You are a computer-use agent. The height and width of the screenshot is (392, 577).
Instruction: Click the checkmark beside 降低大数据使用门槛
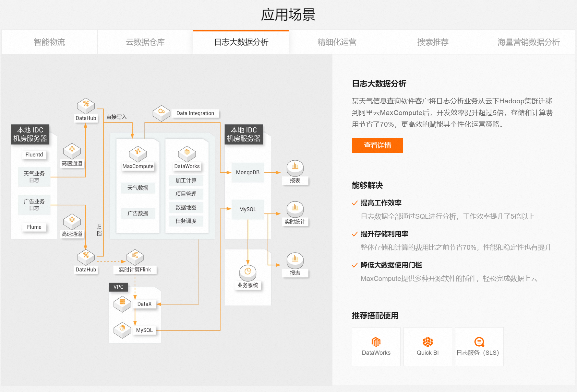click(x=355, y=265)
